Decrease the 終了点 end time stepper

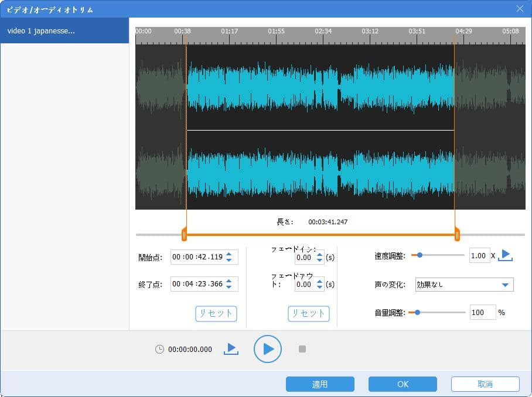[x=229, y=287]
